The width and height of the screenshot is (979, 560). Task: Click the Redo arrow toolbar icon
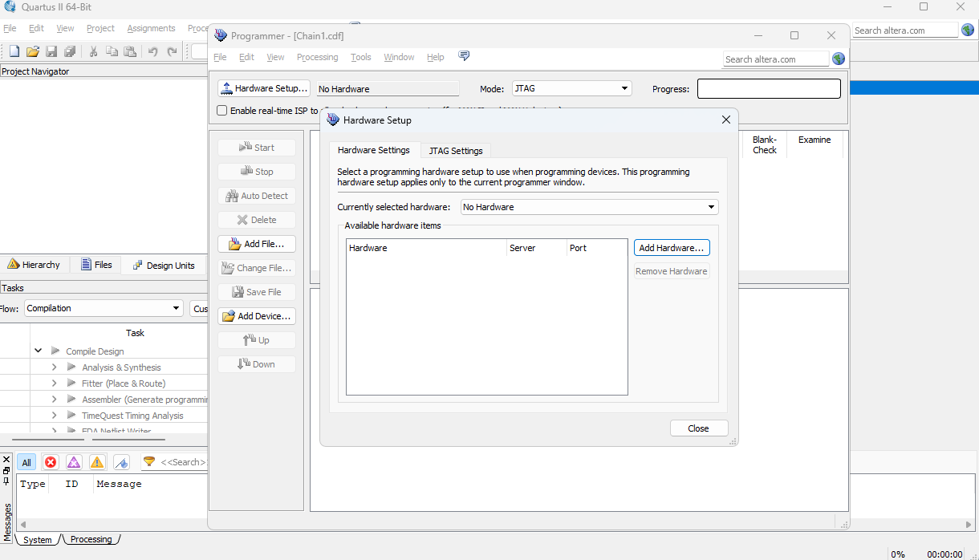click(171, 51)
